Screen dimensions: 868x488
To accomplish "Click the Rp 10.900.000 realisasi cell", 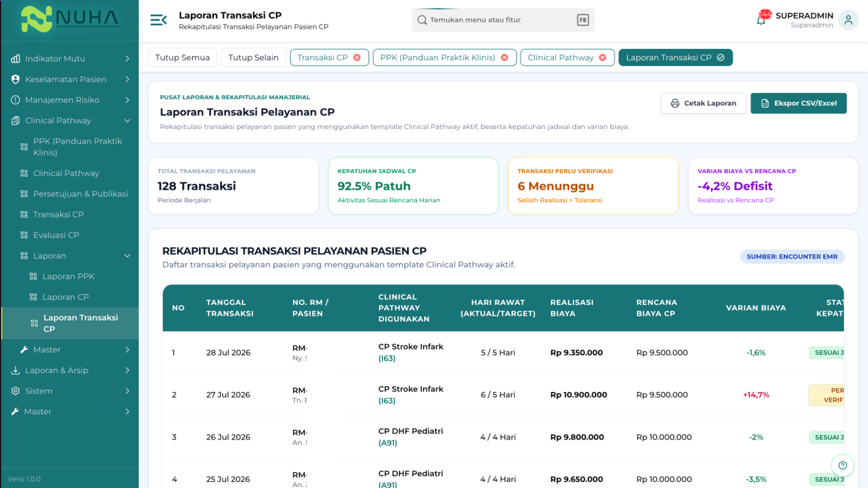I will [578, 395].
